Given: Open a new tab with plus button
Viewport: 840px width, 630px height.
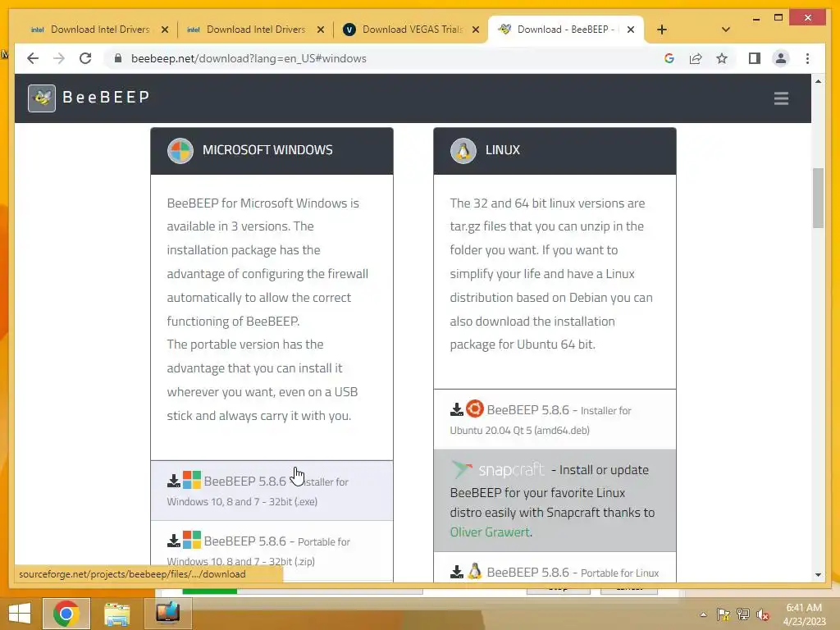Looking at the screenshot, I should (x=662, y=30).
